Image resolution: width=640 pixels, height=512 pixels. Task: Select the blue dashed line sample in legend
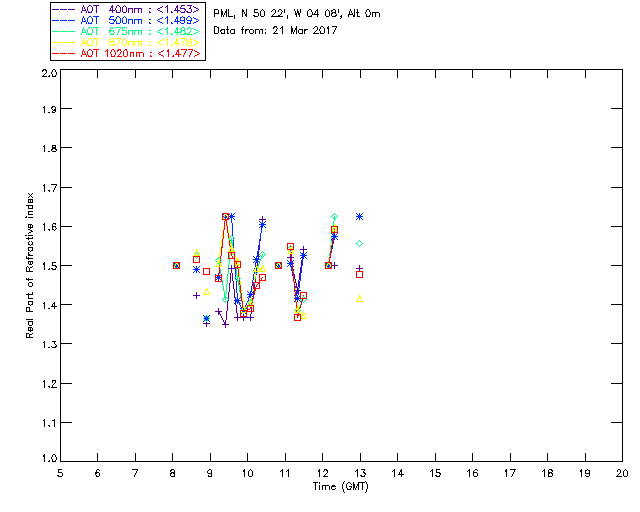point(64,20)
